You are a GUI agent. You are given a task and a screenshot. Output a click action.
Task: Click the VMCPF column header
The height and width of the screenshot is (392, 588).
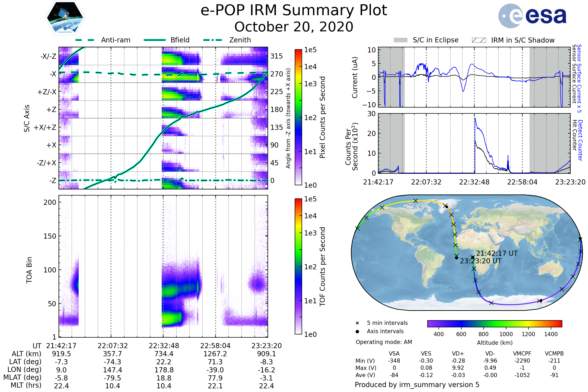point(522,354)
